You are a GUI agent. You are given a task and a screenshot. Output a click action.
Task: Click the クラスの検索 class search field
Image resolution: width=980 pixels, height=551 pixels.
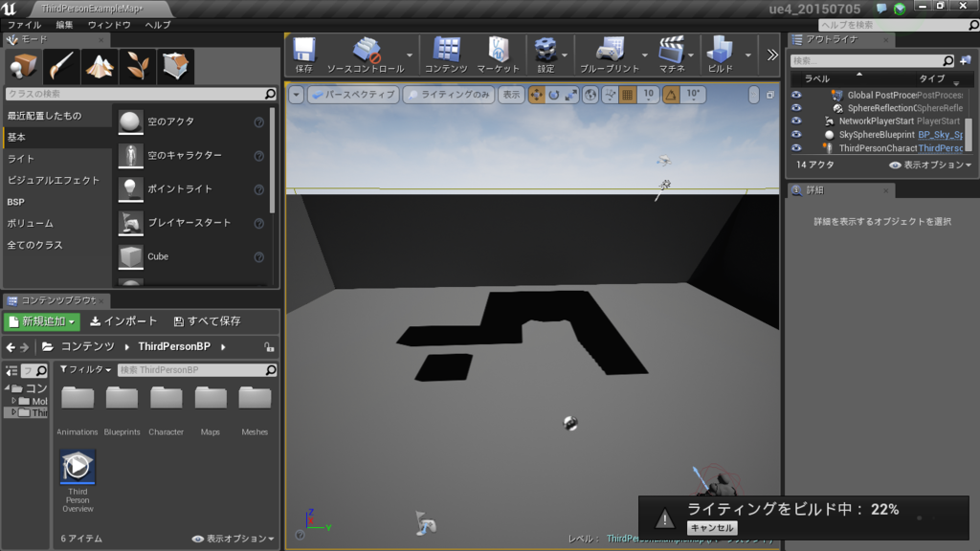tap(141, 94)
